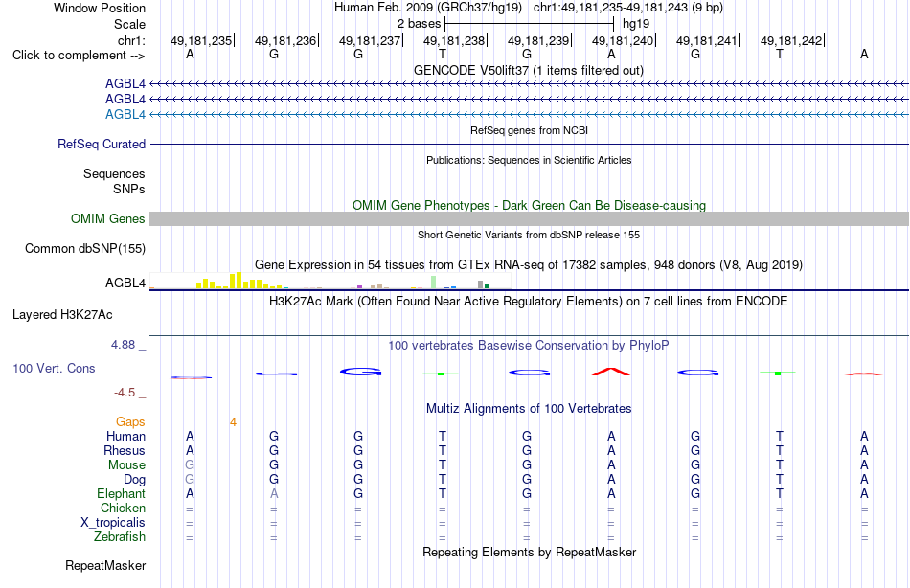The height and width of the screenshot is (588, 910).
Task: Click the second AGBL4 dark-blue gene label
Action: 125,100
